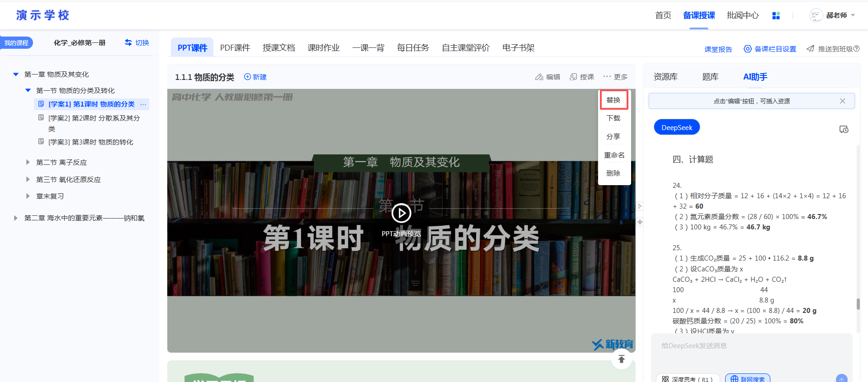Choose 替换 from the more menu
Viewport: 868px width, 382px height.
tap(613, 100)
